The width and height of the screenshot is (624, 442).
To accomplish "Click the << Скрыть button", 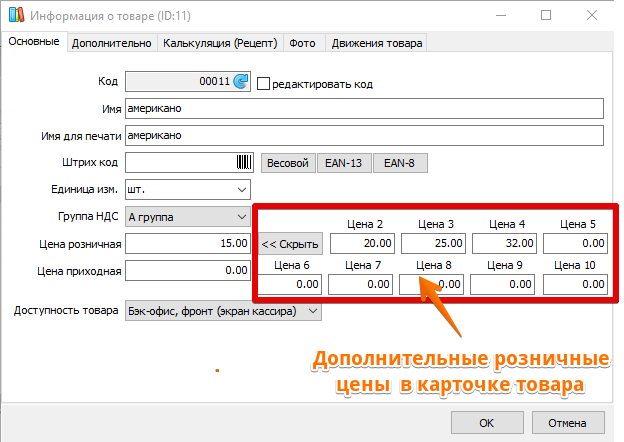I will click(290, 243).
